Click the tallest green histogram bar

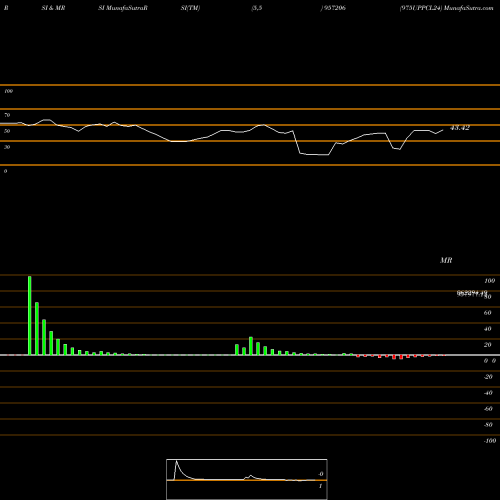30,315
